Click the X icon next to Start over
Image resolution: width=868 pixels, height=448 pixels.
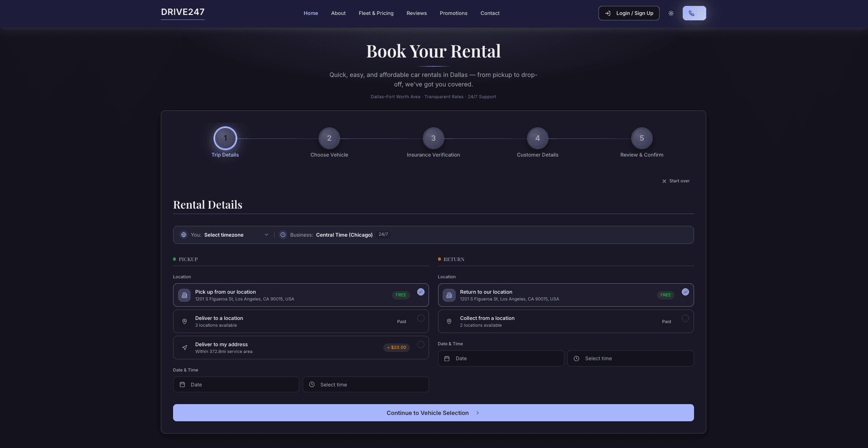point(664,181)
